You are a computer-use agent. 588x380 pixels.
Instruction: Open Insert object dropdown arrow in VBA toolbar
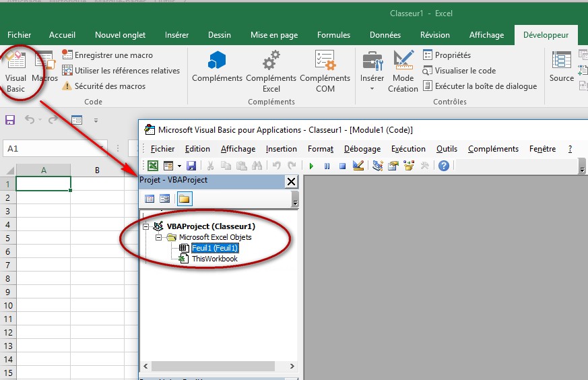click(179, 166)
